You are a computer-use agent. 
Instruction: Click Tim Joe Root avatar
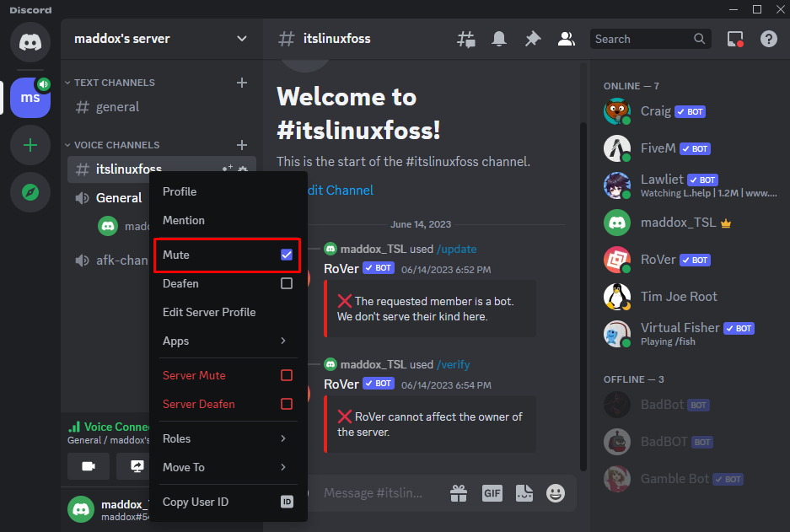tap(617, 297)
